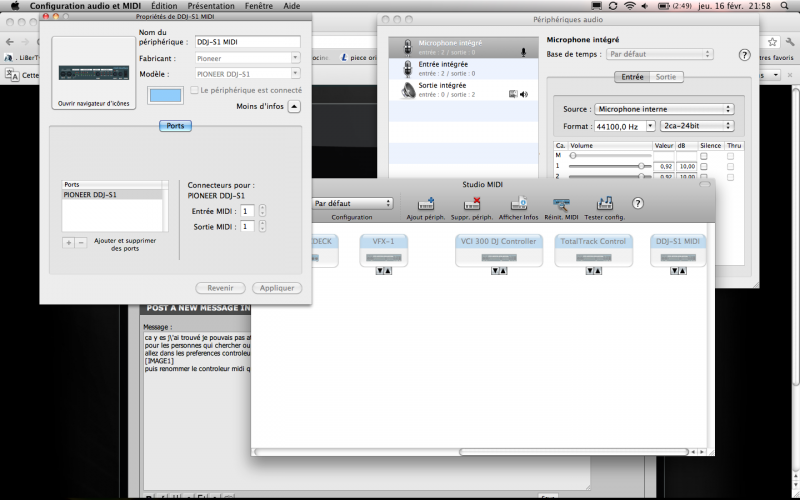Click the sync icon in menu bar
This screenshot has width=800, height=500.
[x=613, y=6]
